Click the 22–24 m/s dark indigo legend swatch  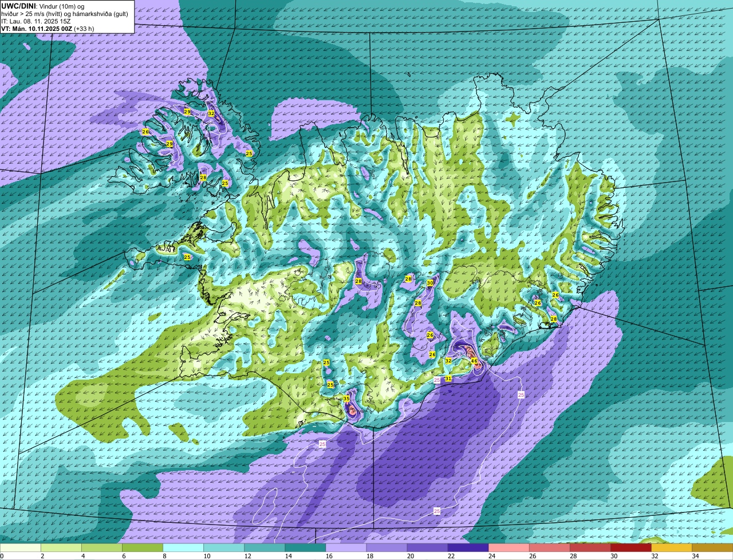(468, 548)
